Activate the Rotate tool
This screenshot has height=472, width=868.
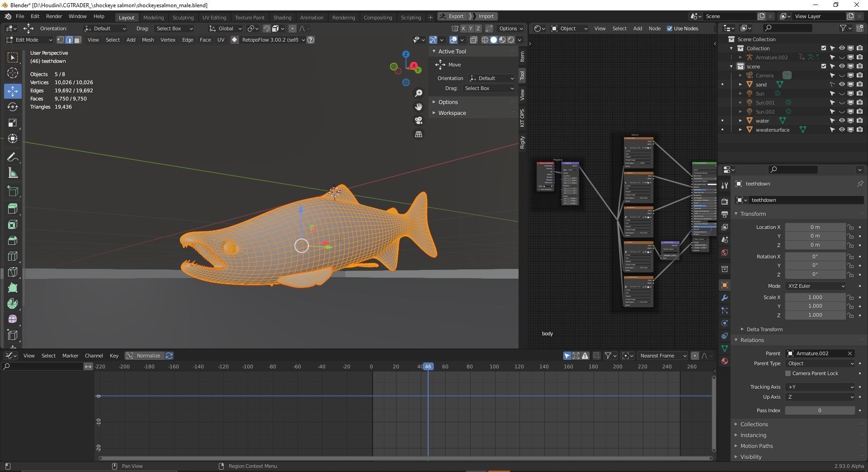(13, 107)
